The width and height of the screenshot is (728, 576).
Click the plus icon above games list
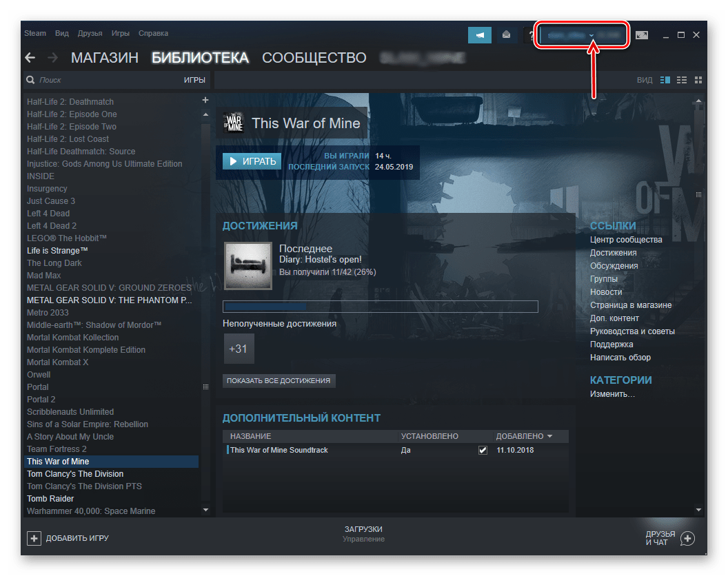205,101
